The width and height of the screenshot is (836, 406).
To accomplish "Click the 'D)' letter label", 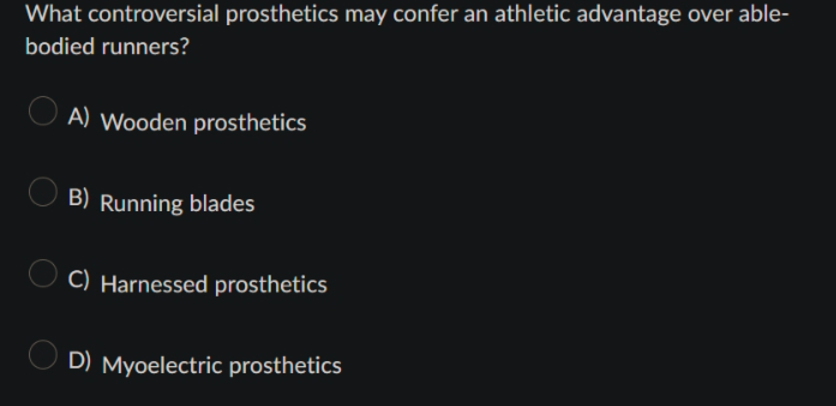I will (79, 360).
